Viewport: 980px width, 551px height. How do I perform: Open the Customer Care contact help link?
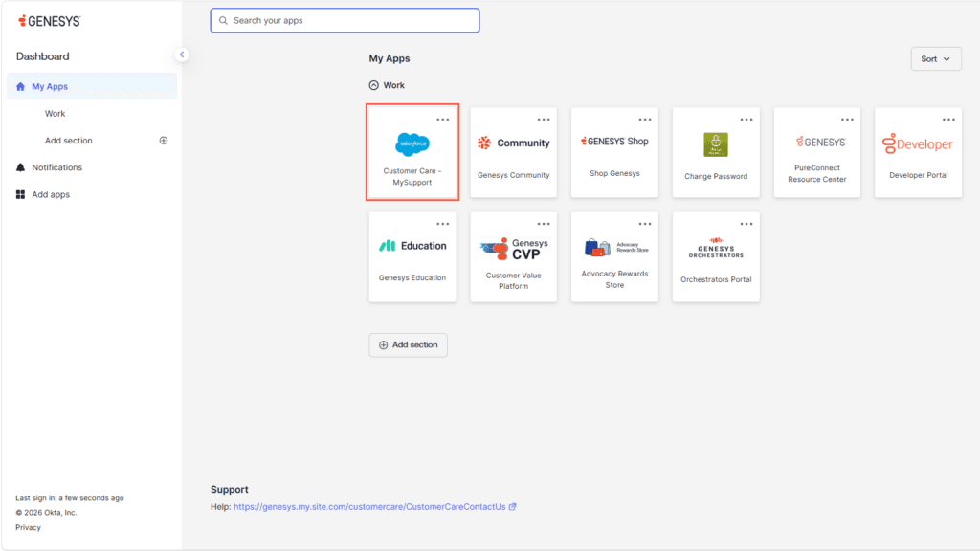coord(374,507)
